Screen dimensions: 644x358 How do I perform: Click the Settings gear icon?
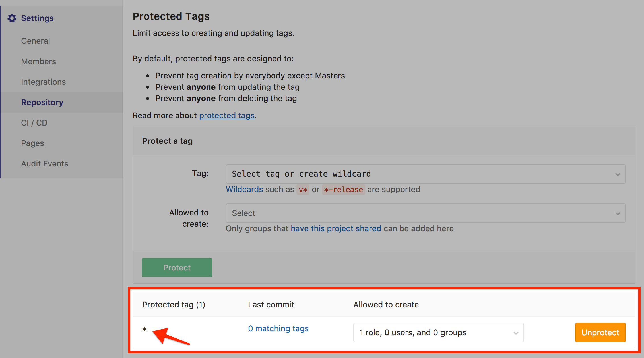point(12,18)
